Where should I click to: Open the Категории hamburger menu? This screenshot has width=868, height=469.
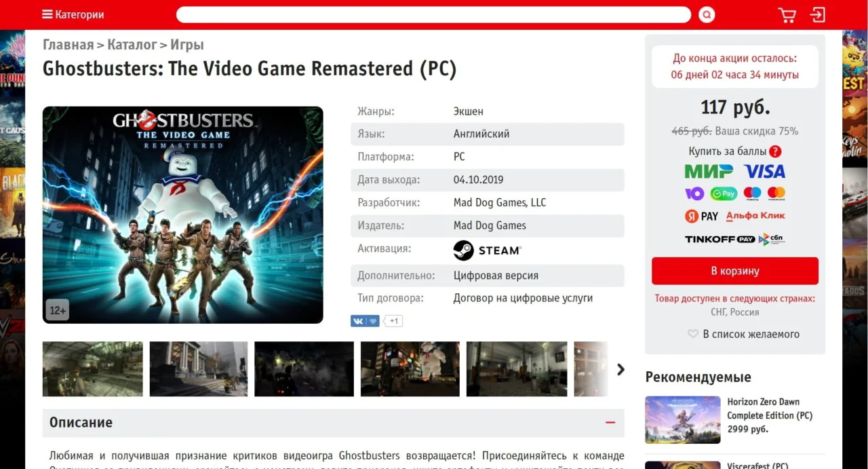pos(73,14)
